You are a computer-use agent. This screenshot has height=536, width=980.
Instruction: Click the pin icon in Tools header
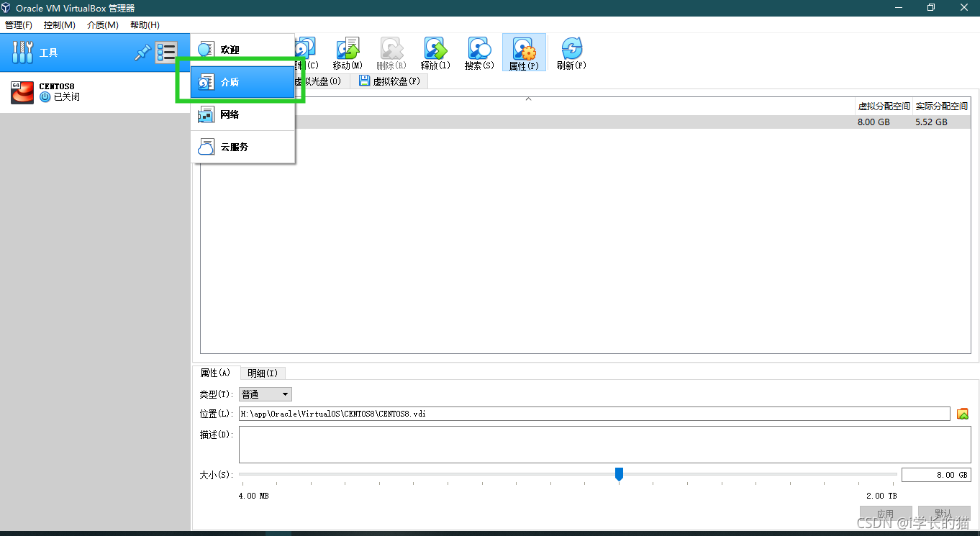(142, 53)
